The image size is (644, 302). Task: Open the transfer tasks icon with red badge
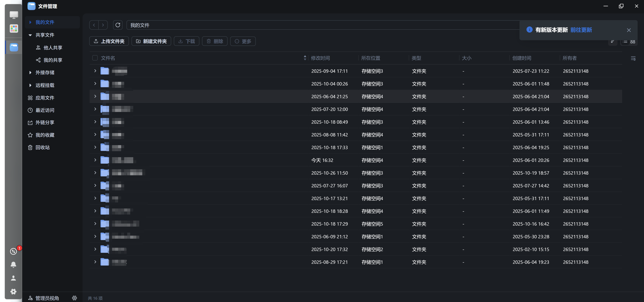(x=13, y=251)
